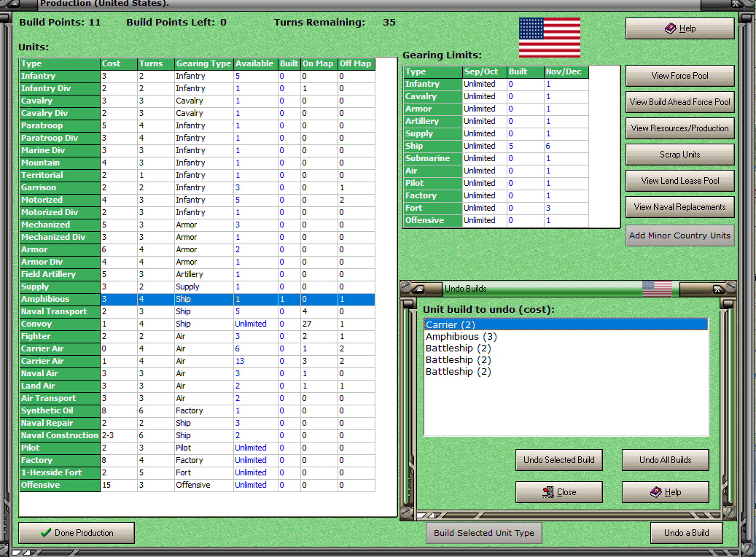Click Build Selected Unit Type button
The width and height of the screenshot is (756, 557).
tap(484, 533)
